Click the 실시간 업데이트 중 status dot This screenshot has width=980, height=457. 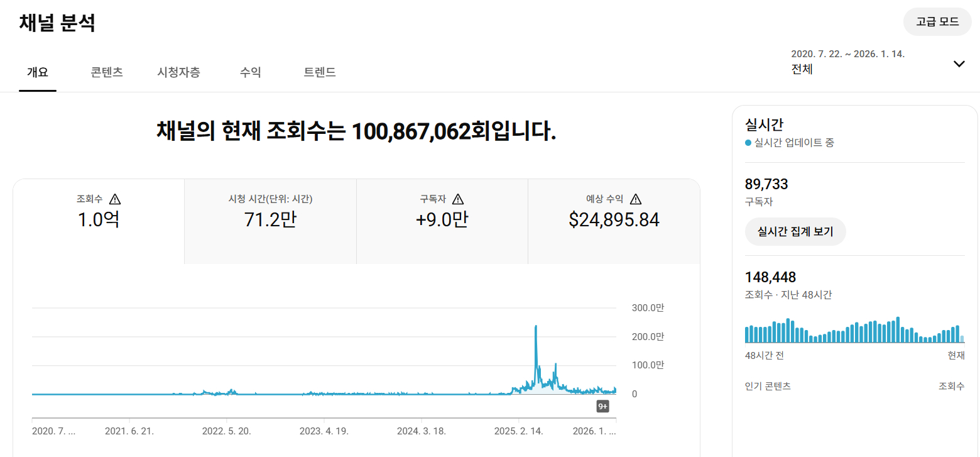pyautogui.click(x=748, y=143)
